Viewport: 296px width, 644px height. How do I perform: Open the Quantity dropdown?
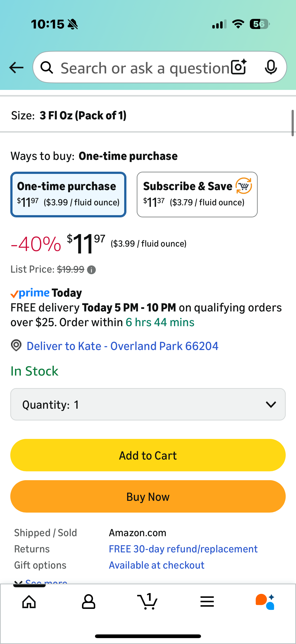[148, 404]
